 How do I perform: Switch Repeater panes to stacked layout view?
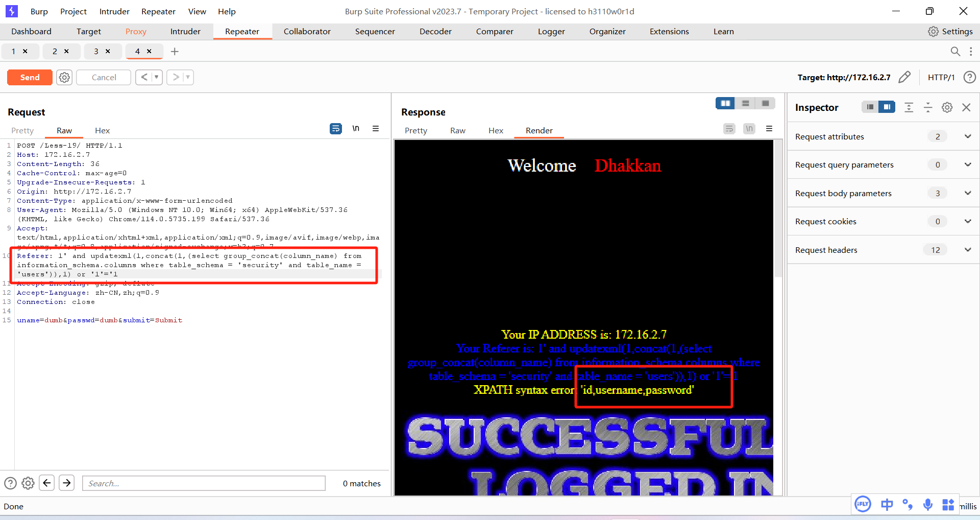pos(745,103)
